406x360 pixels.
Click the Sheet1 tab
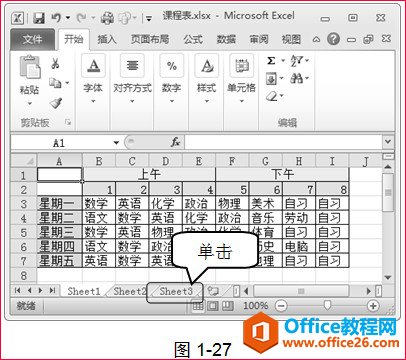pyautogui.click(x=84, y=291)
